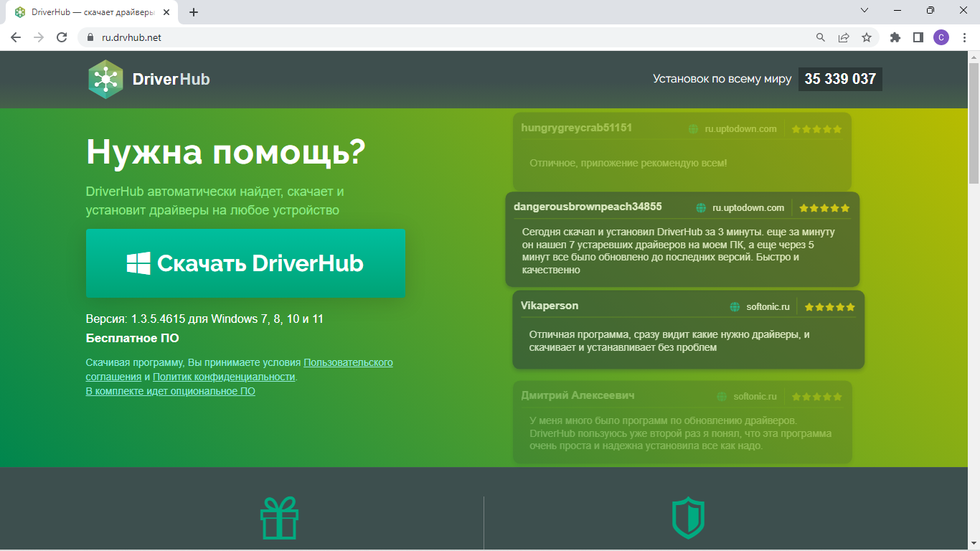The width and height of the screenshot is (980, 551).
Task: Click the scrollbar down arrow
Action: point(974,545)
